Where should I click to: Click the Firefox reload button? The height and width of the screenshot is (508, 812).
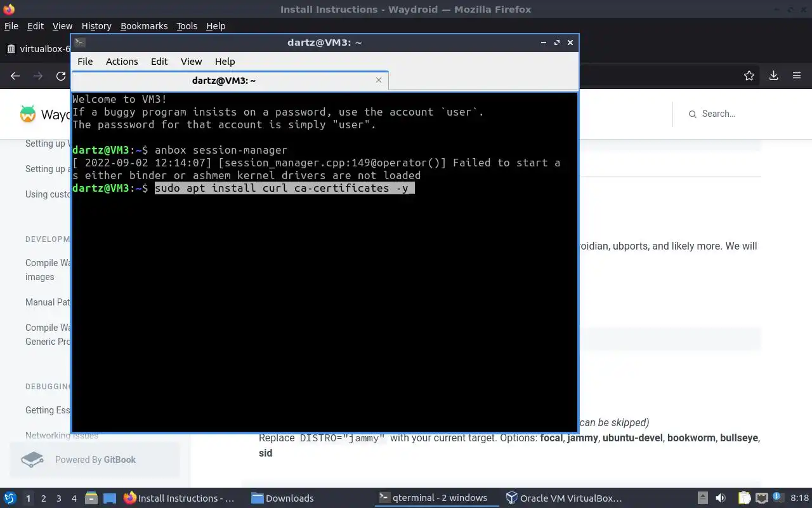[x=61, y=76]
